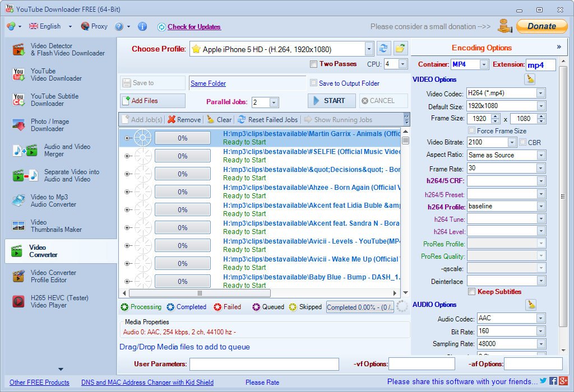Open Video Detector & Flash Video Downloader
Viewport: 574px width, 392px height.
[x=58, y=49]
